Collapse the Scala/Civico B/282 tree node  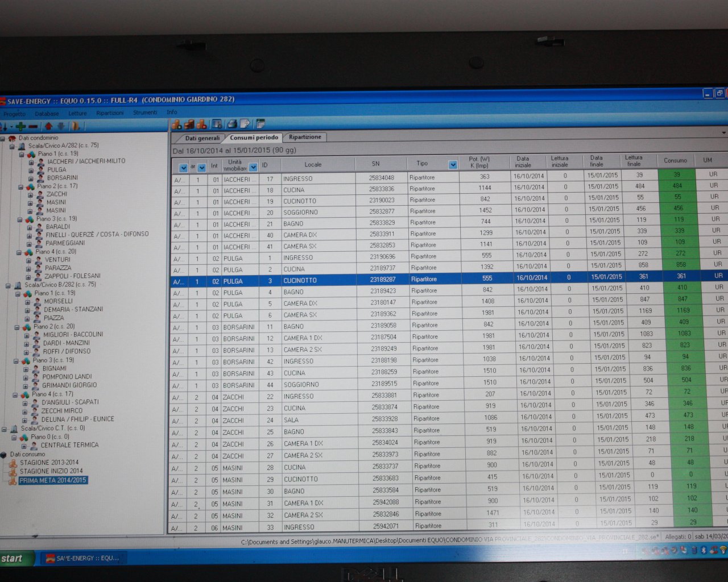8,285
